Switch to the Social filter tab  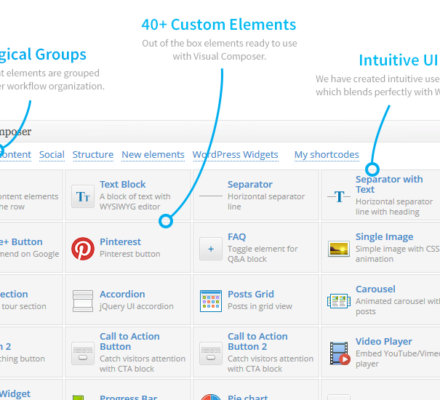(52, 155)
